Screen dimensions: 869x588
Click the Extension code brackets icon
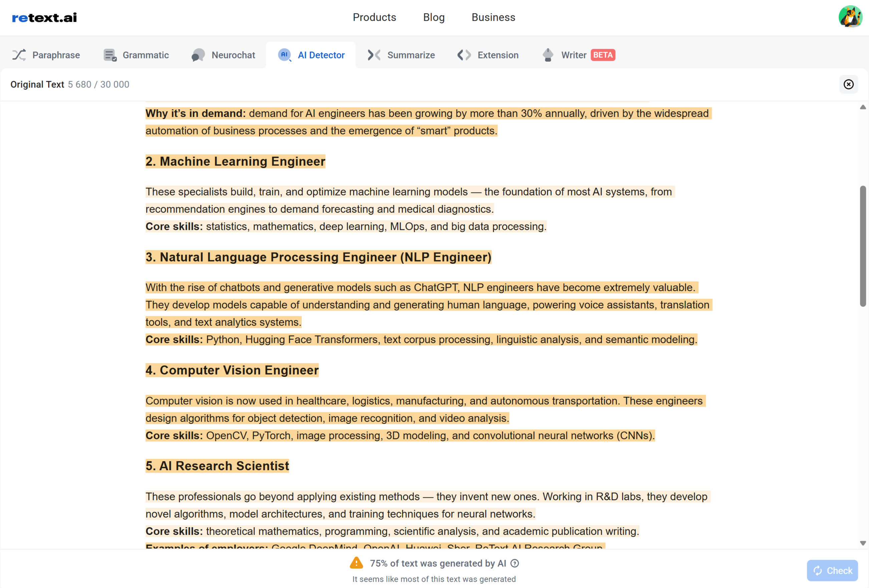(464, 55)
